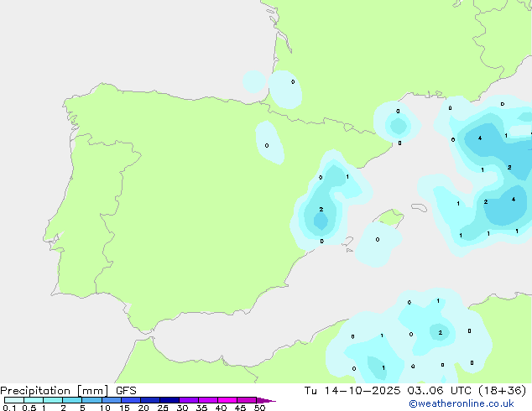Click the above-50 mm arrow on the legend

pos(266,400)
